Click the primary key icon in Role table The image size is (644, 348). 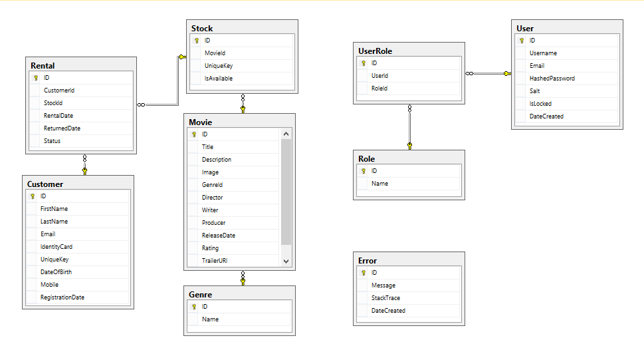[x=364, y=171]
